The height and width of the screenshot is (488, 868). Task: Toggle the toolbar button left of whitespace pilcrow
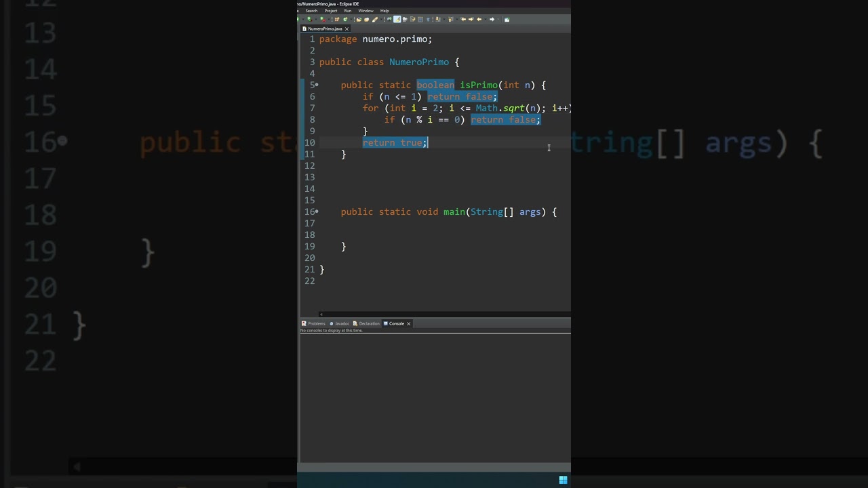(420, 20)
